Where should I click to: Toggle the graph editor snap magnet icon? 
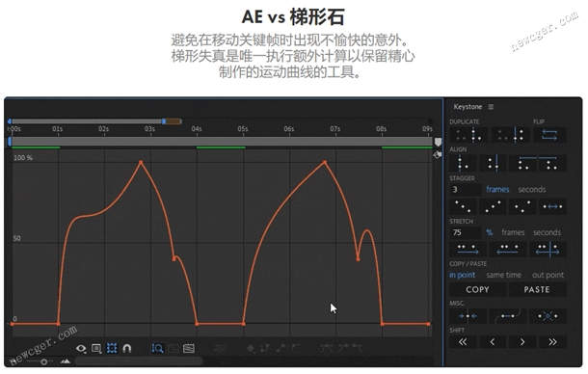[126, 349]
